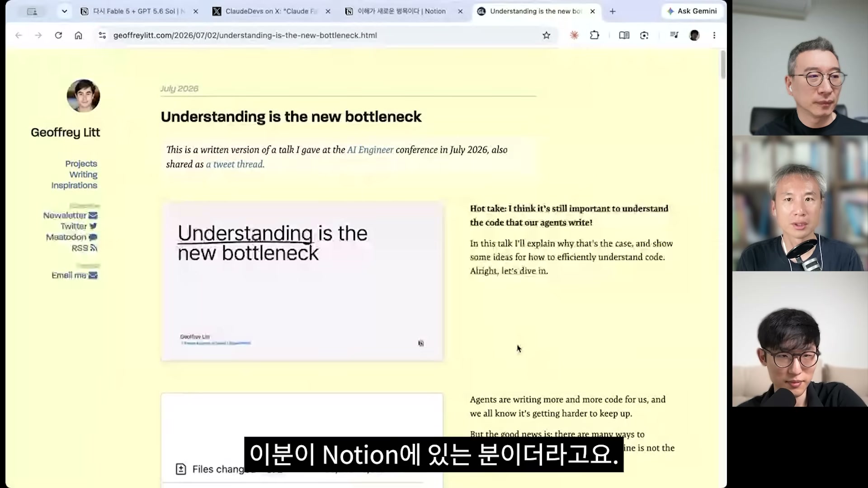Click the Newsletter envelope icon
The image size is (868, 488).
click(93, 216)
